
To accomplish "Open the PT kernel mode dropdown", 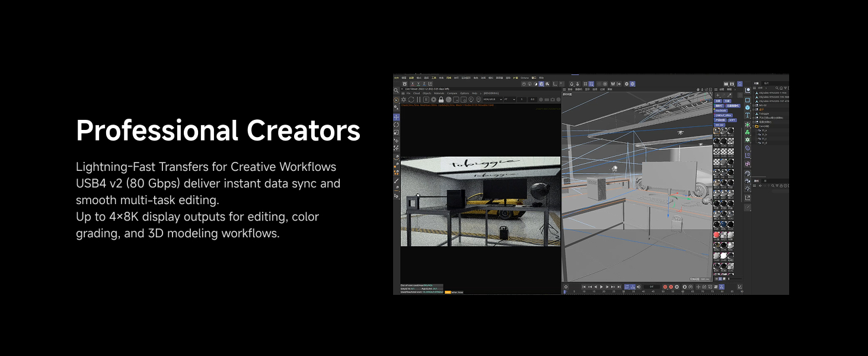I will [508, 100].
